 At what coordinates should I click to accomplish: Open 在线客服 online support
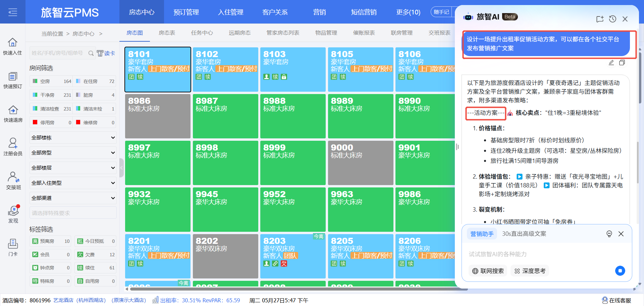(616, 300)
